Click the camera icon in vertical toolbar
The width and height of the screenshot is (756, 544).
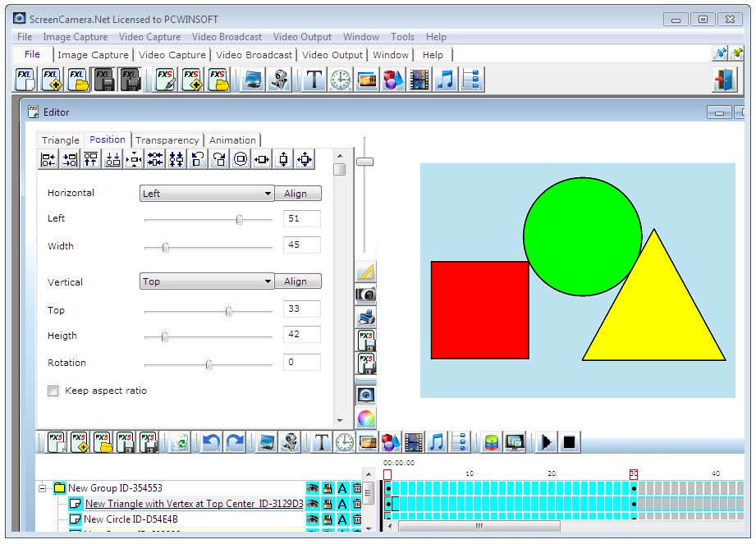(366, 295)
